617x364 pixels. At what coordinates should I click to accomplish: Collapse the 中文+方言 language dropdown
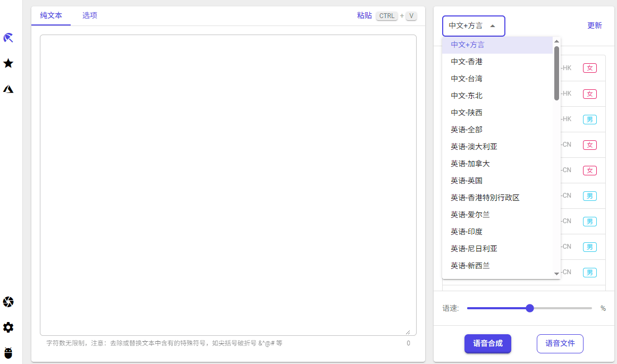point(474,26)
